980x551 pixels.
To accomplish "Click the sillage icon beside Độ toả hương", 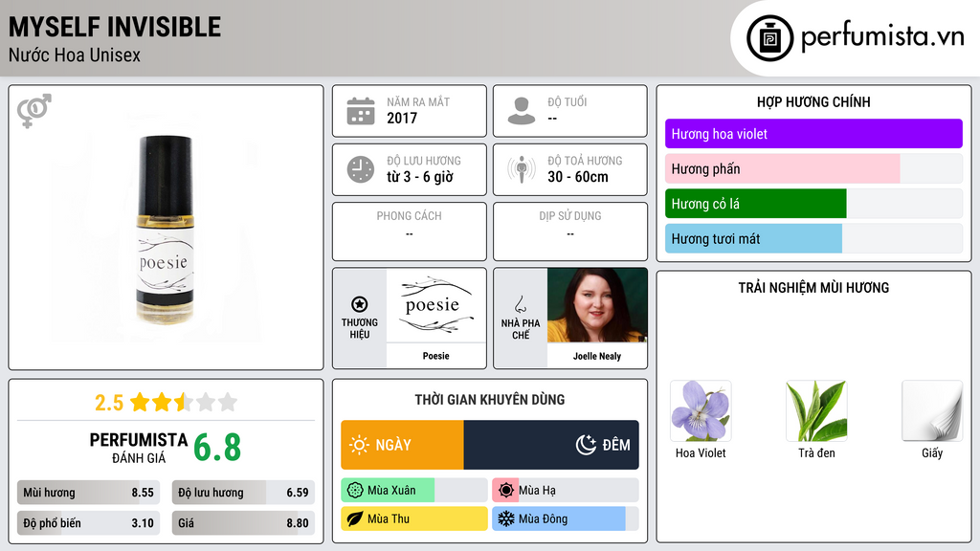I will [x=522, y=169].
